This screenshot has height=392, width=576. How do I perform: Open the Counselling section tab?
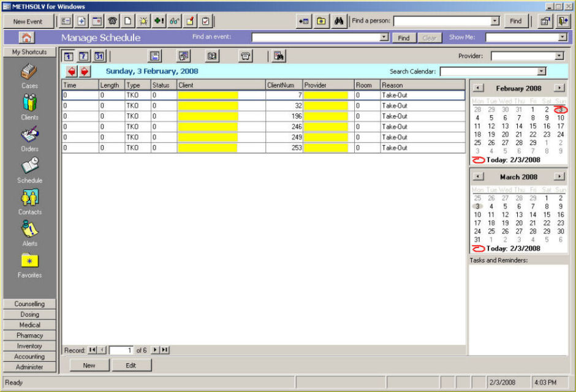pyautogui.click(x=29, y=304)
